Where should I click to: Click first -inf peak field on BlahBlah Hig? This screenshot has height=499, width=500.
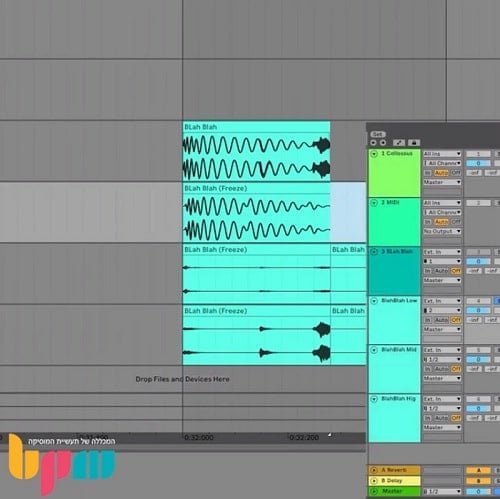pos(474,418)
